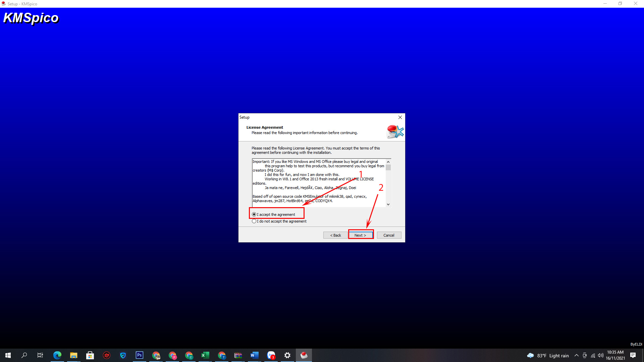Click the Next button in Setup
The width and height of the screenshot is (644, 362).
pyautogui.click(x=360, y=235)
